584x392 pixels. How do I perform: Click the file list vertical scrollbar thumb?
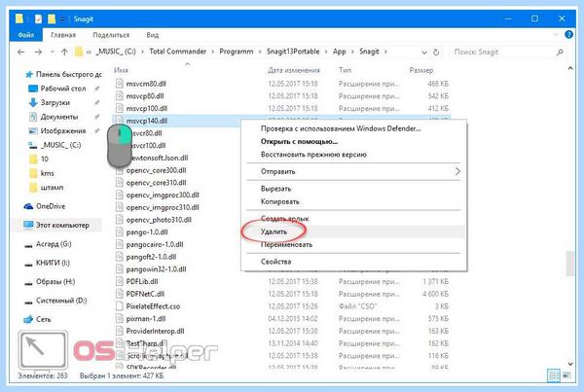(x=569, y=264)
